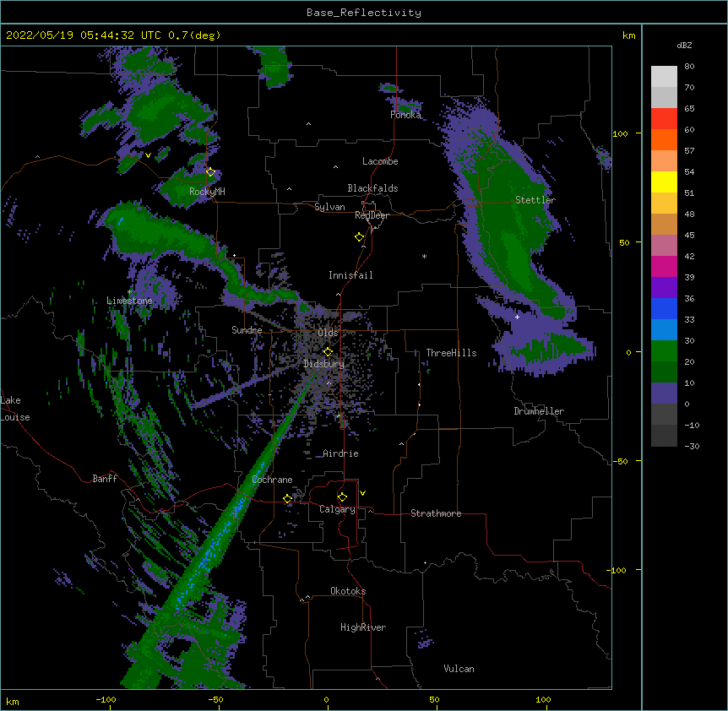Click the Vulcan label
The width and height of the screenshot is (728, 711).
(459, 669)
